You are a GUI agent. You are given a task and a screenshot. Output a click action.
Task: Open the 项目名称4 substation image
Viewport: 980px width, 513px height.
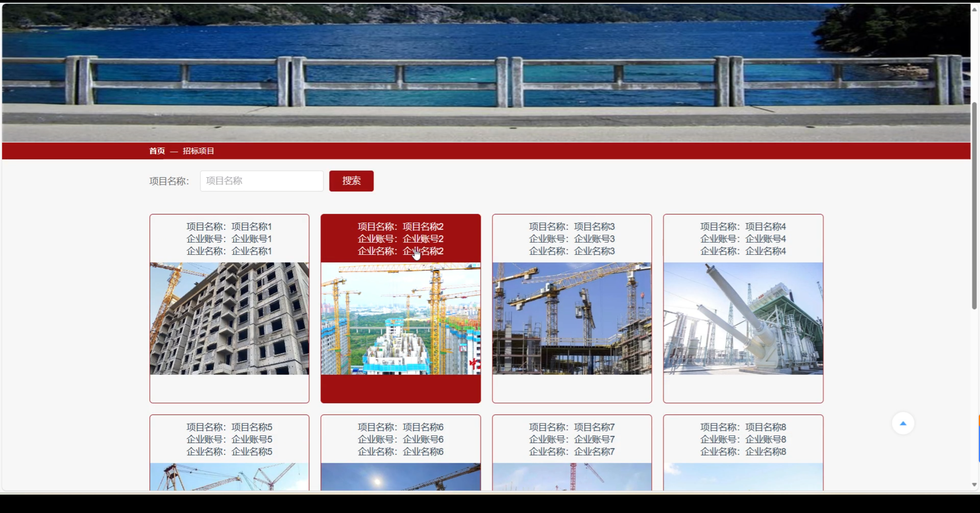point(743,318)
